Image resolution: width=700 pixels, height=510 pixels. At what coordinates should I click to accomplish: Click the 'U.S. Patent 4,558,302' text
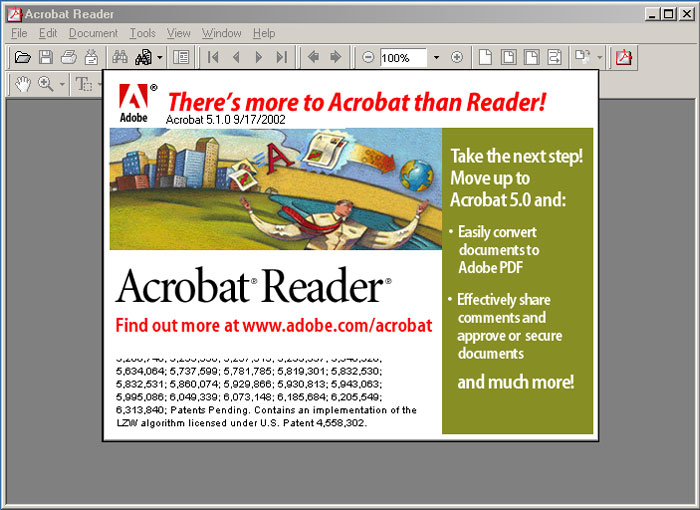click(x=313, y=423)
